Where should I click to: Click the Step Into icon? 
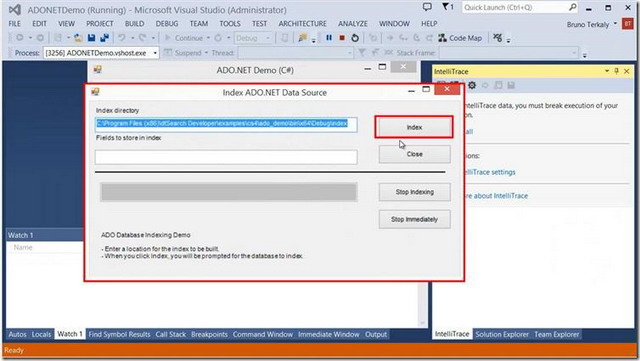coord(403,38)
